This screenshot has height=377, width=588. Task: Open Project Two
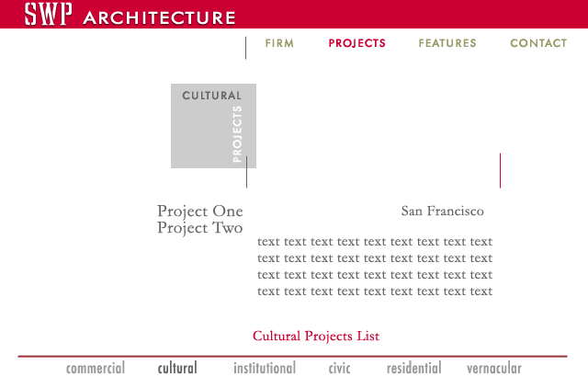coord(200,228)
